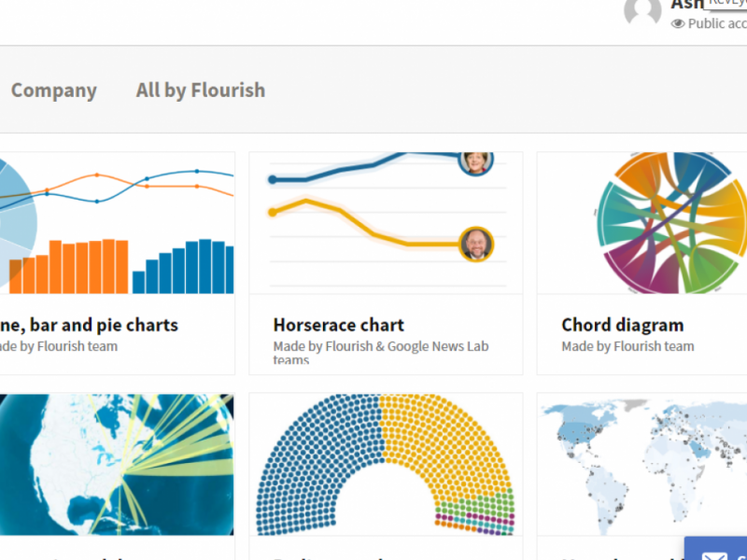
Task: Click Made by Flourish team under Chord diagram
Action: point(627,346)
